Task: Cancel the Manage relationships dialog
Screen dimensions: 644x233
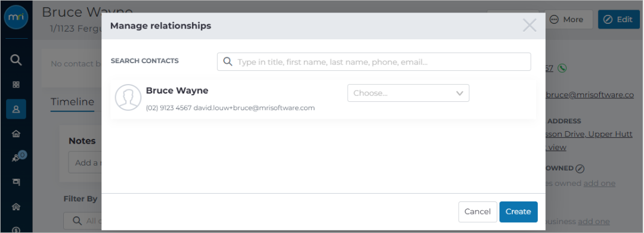Action: pyautogui.click(x=477, y=212)
